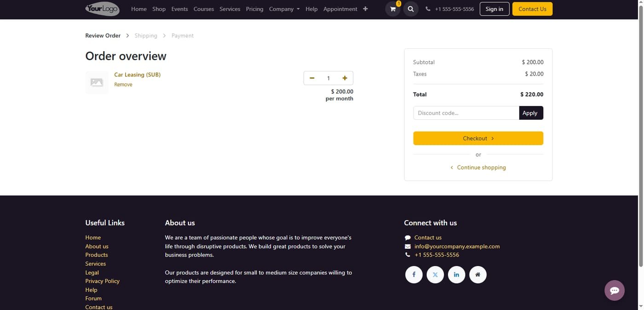Open the Courses menu item
This screenshot has width=644, height=310.
tap(204, 9)
